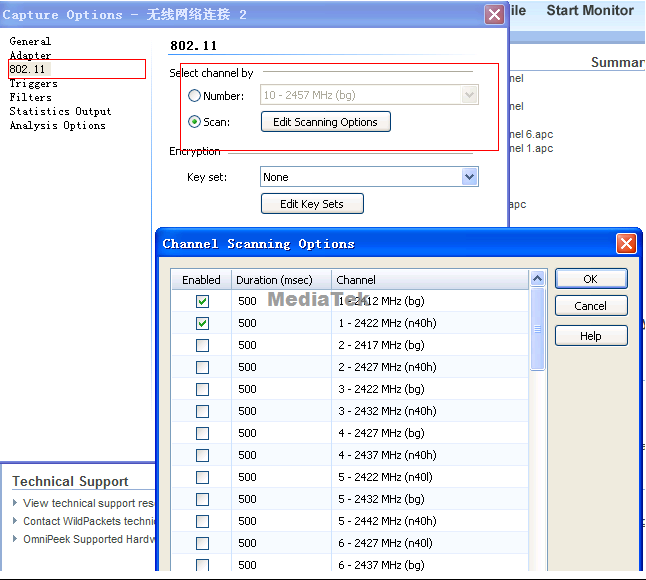Click the Channel column header

[x=430, y=280]
